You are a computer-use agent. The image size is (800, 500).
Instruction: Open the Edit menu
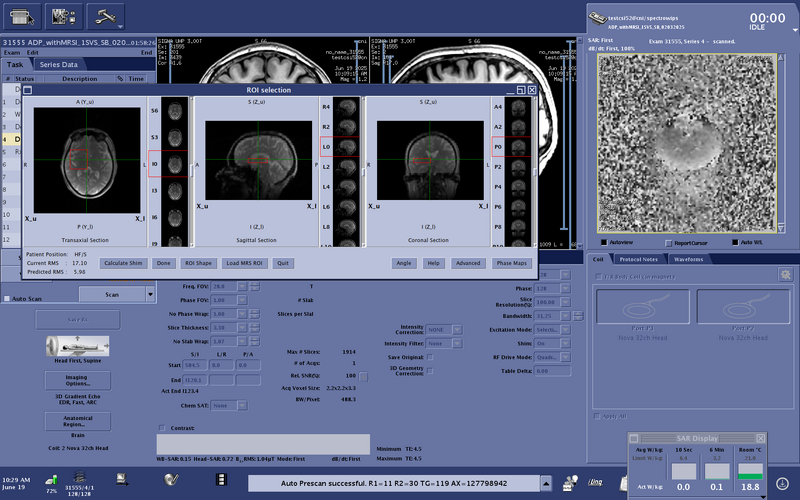point(33,53)
